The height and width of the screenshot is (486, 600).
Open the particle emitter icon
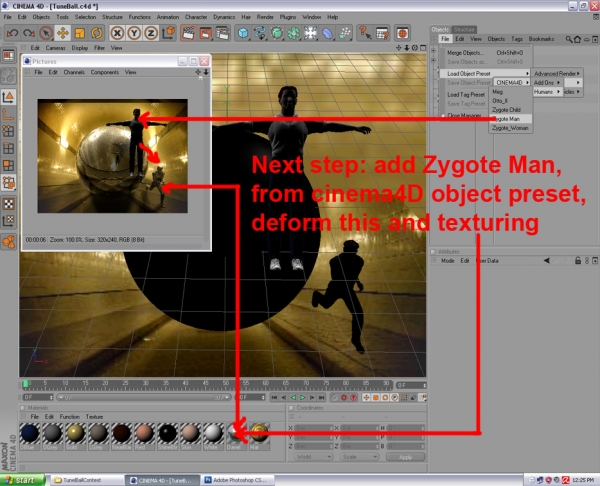tap(344, 33)
